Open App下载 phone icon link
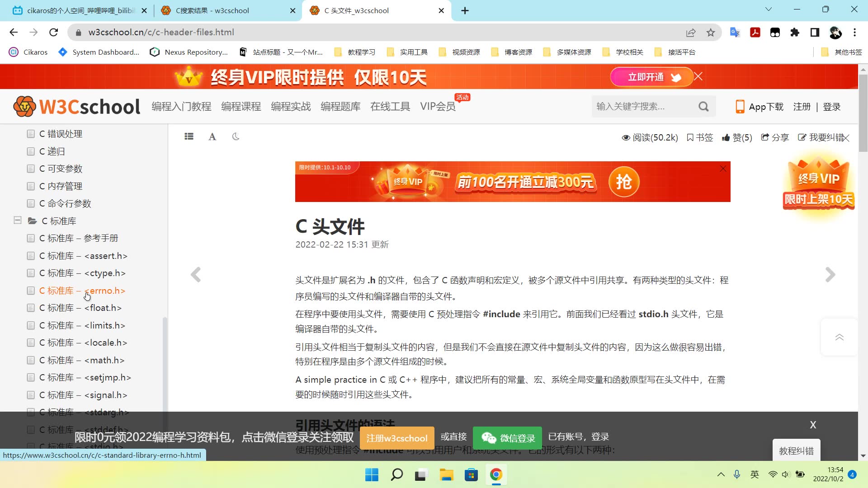868x488 pixels. [x=759, y=107]
